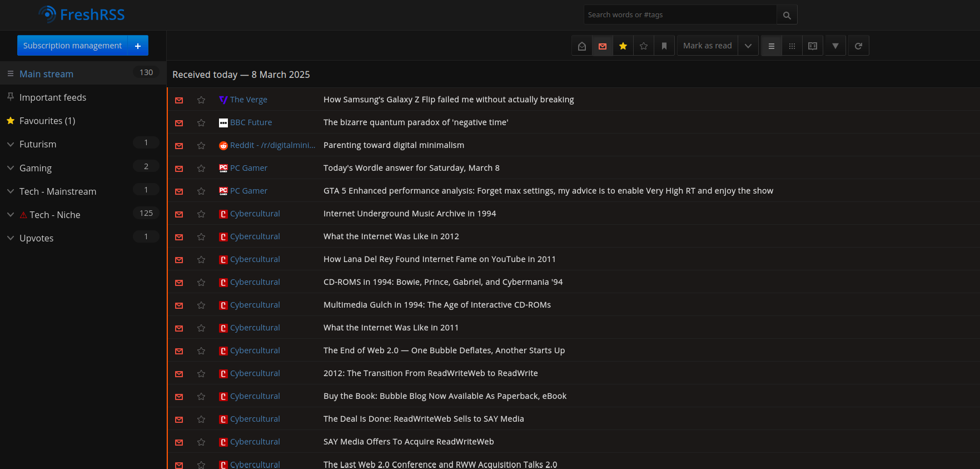Toggle read on Parenting toward digital minimalism
The height and width of the screenshot is (469, 980).
click(x=179, y=146)
